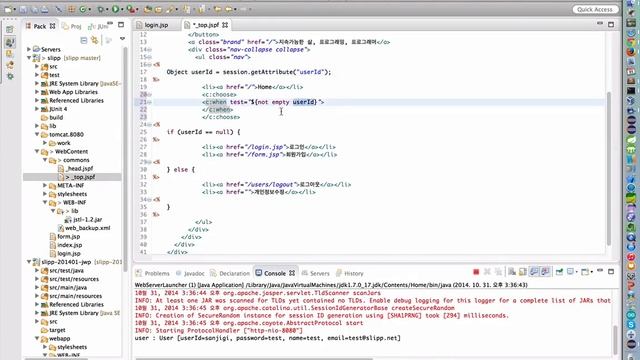
Task: Click the green Run button in toolbar
Action: (x=116, y=9)
